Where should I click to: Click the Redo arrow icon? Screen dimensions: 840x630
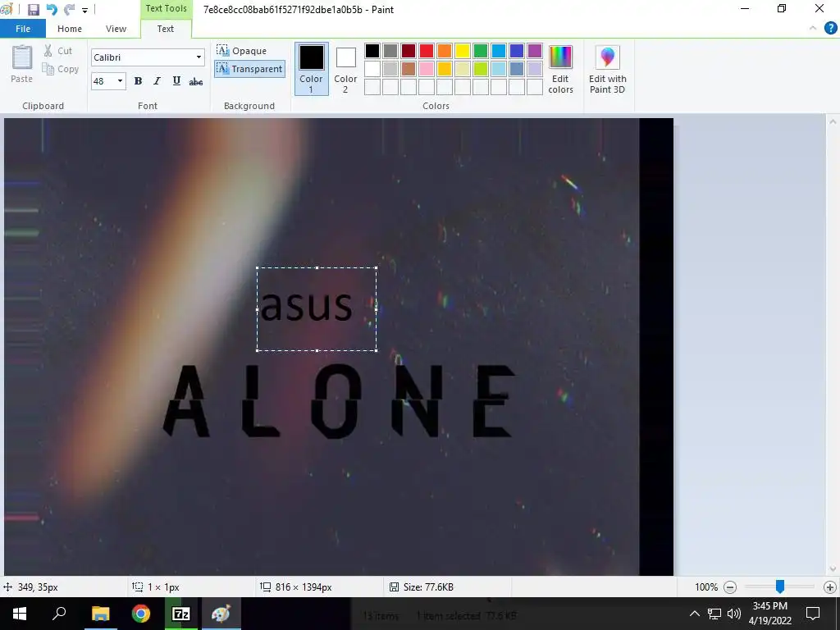(69, 10)
